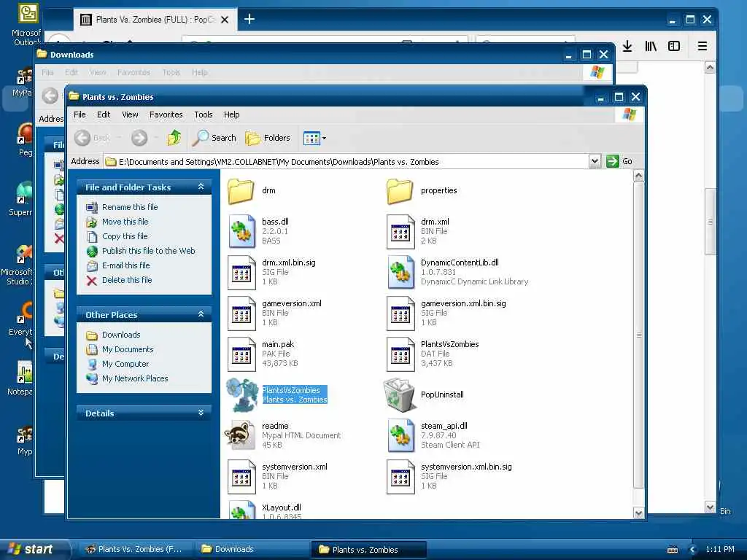
Task: Open the Help menu
Action: click(231, 114)
